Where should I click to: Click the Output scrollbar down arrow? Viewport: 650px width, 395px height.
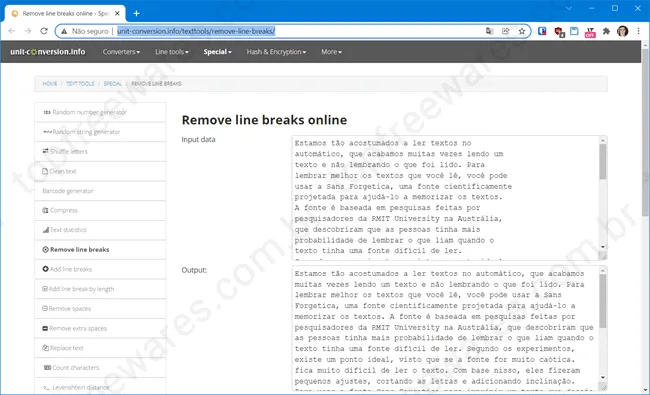pyautogui.click(x=603, y=378)
